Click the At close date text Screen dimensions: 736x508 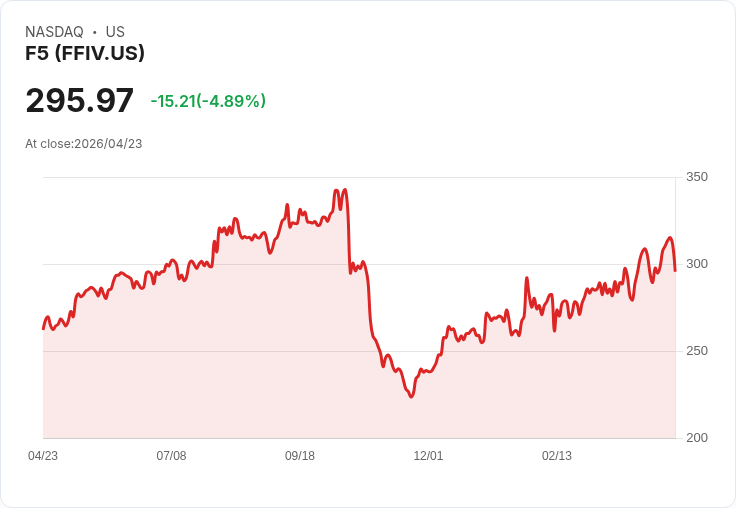(x=84, y=144)
